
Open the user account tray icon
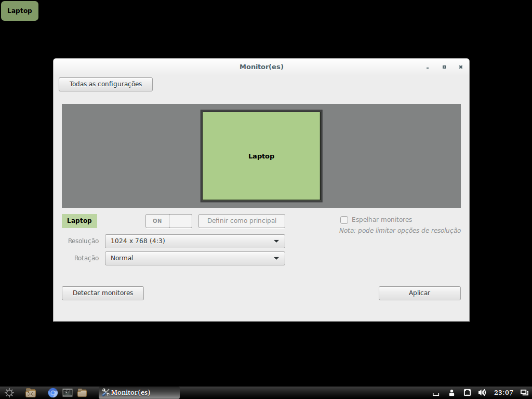tap(451, 393)
